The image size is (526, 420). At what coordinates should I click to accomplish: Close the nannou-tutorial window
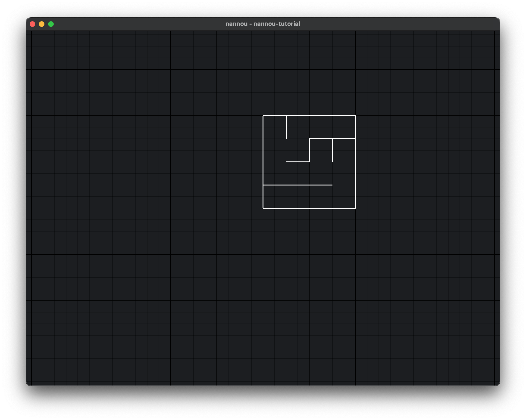point(32,24)
